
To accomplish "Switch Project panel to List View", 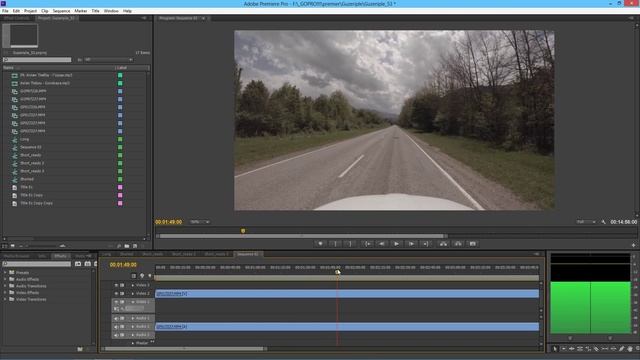I will [x=4, y=246].
